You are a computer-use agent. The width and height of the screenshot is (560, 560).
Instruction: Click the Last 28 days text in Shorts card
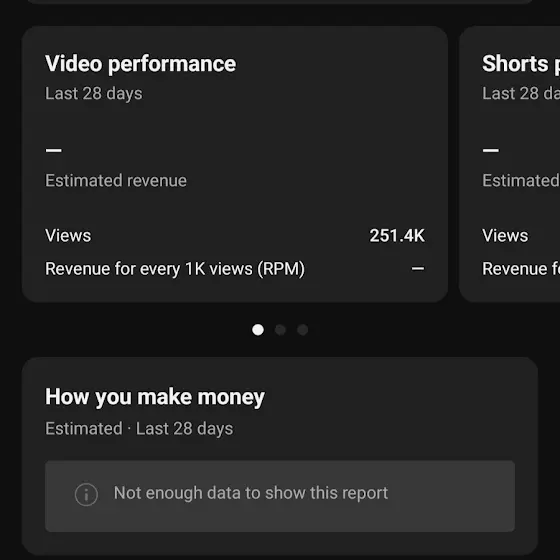point(521,94)
